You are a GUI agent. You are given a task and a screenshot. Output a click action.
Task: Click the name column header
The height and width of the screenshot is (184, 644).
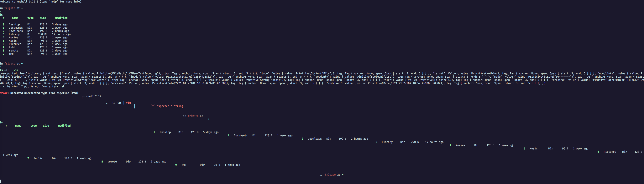[x=15, y=18]
